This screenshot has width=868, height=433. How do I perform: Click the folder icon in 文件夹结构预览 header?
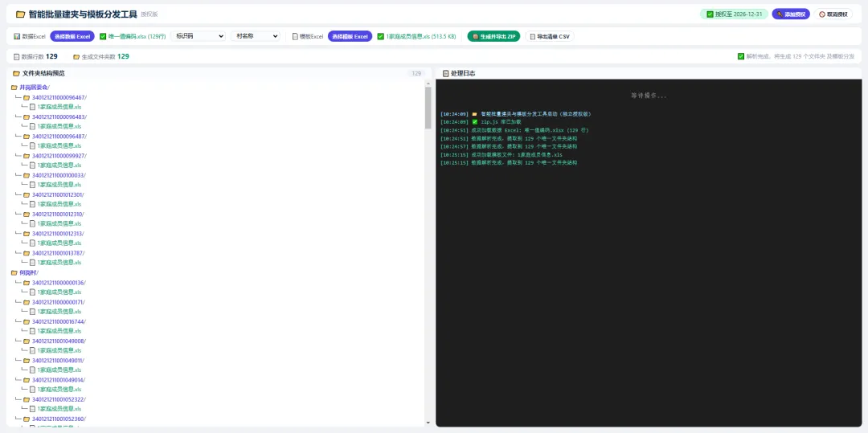tap(17, 73)
